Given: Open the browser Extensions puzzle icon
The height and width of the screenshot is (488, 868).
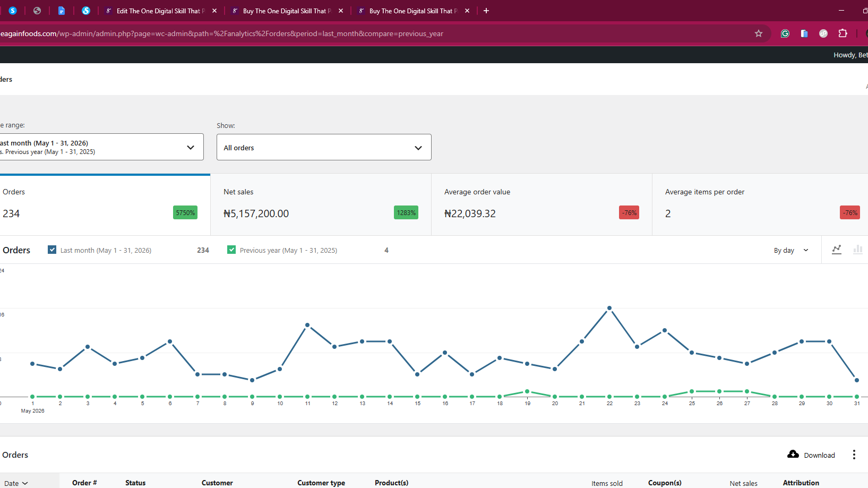Looking at the screenshot, I should pyautogui.click(x=843, y=33).
